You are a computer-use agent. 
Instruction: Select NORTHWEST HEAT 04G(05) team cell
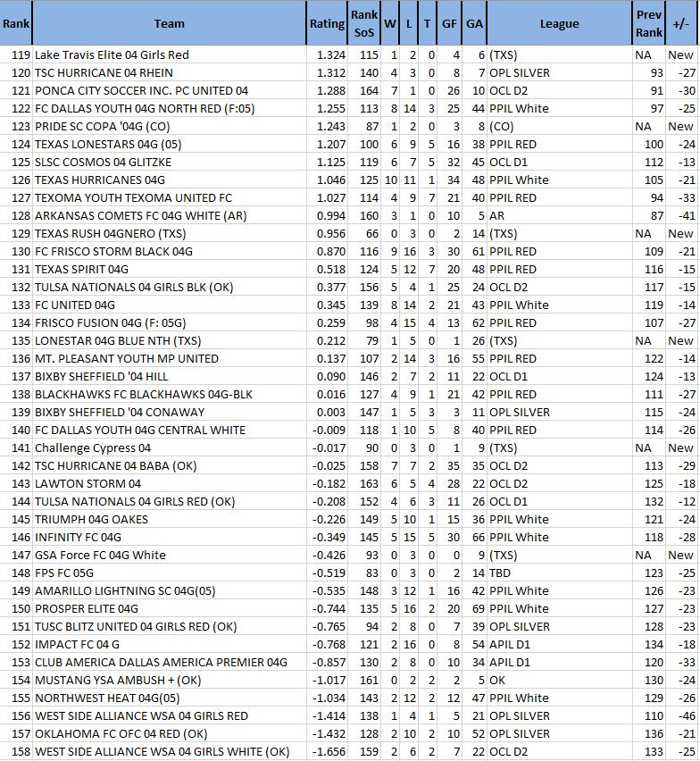click(x=170, y=698)
